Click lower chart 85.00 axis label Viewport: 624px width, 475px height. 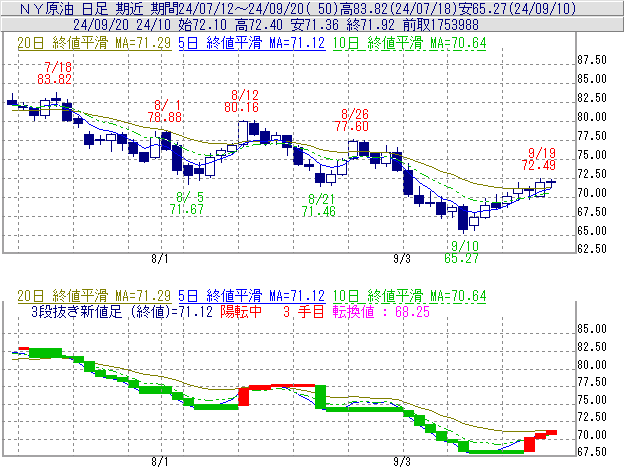pos(592,329)
